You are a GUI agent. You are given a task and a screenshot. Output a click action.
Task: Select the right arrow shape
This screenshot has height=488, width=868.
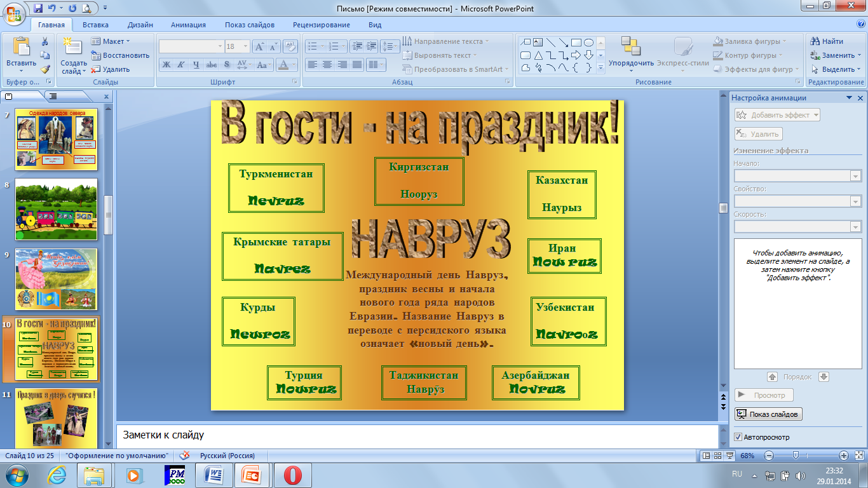pos(576,55)
